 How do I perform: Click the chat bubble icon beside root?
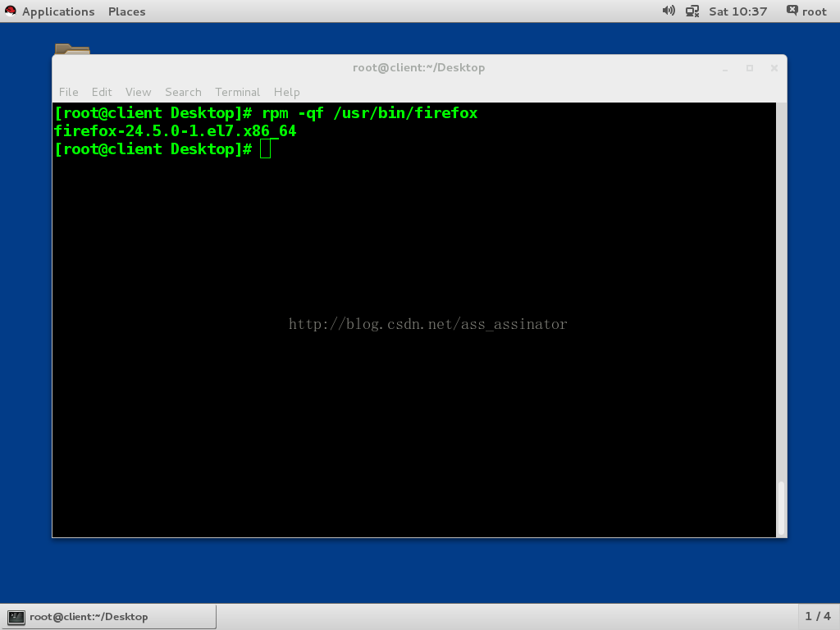[x=792, y=10]
